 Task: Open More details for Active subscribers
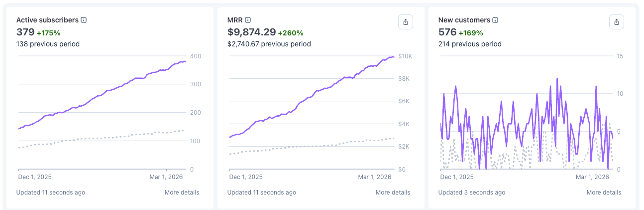pos(182,193)
